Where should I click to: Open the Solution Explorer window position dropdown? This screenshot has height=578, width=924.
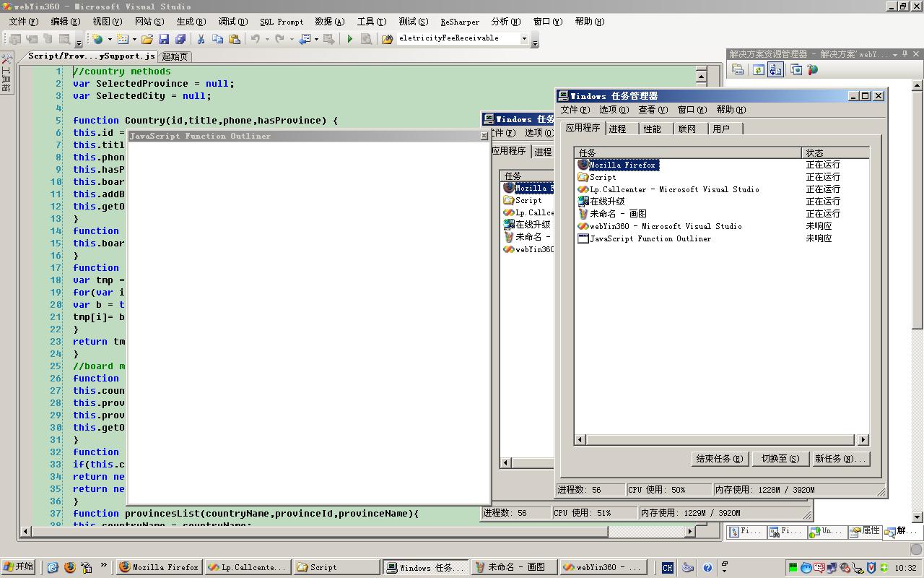[895, 54]
